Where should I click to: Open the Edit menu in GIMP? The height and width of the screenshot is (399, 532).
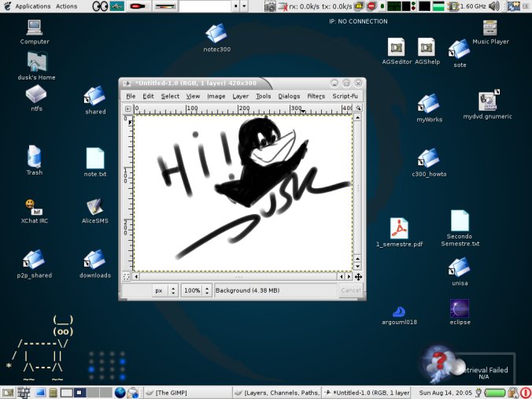148,96
